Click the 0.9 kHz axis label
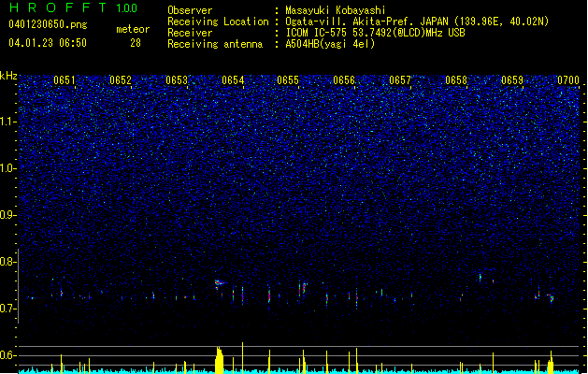The width and height of the screenshot is (588, 374). click(x=7, y=215)
